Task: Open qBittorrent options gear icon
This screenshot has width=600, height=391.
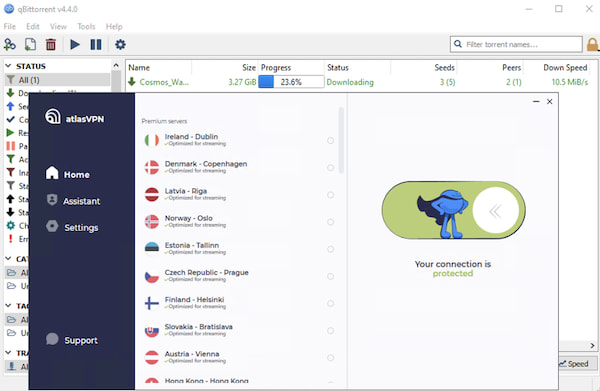Action: click(120, 44)
